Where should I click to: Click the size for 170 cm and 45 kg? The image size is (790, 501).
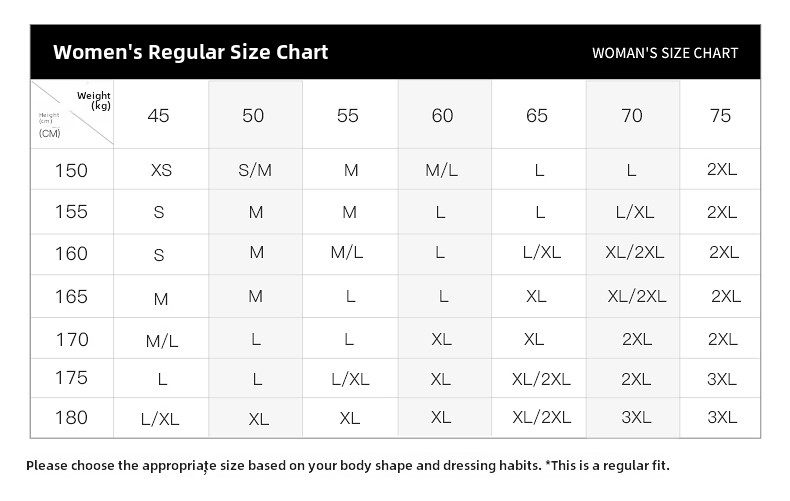tap(161, 341)
